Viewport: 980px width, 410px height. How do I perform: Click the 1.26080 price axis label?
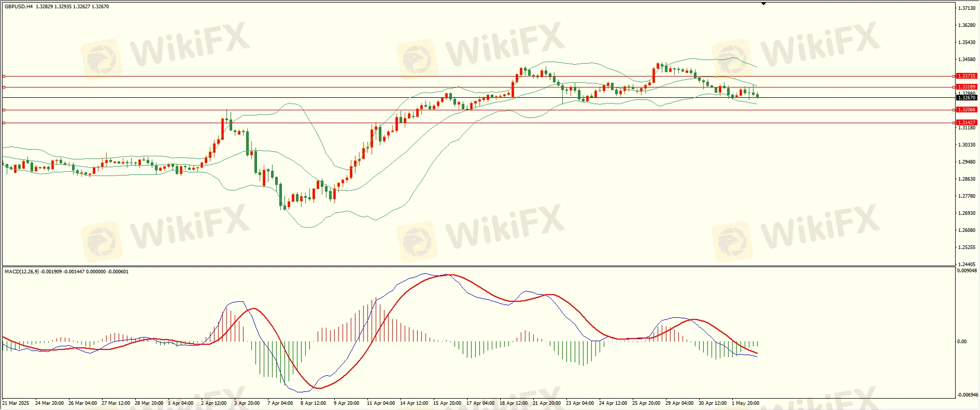pos(967,230)
